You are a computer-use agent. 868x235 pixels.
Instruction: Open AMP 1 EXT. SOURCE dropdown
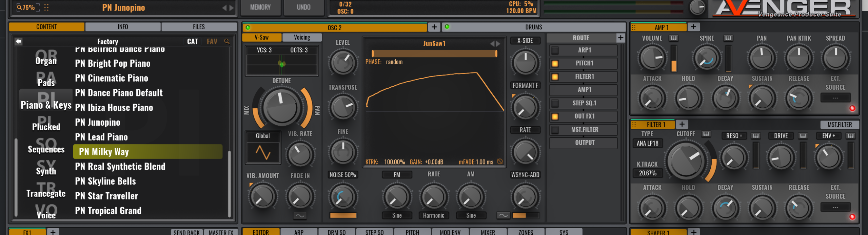(835, 98)
